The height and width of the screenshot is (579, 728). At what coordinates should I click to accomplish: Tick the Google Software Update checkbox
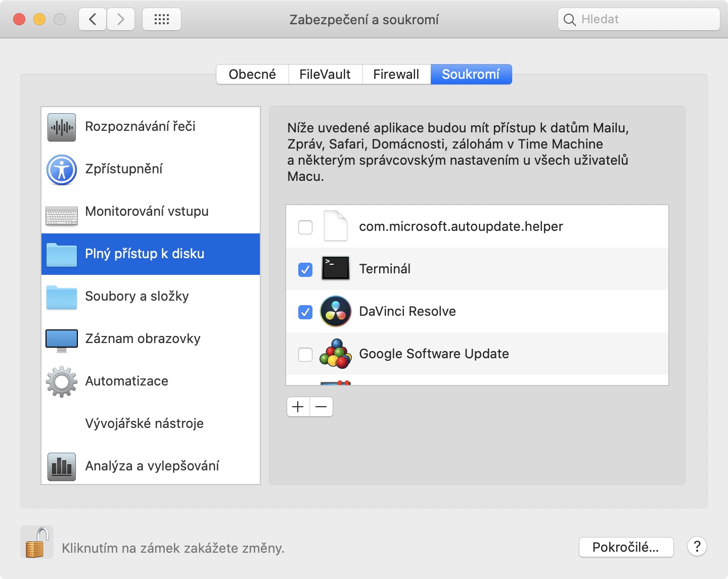click(x=305, y=355)
